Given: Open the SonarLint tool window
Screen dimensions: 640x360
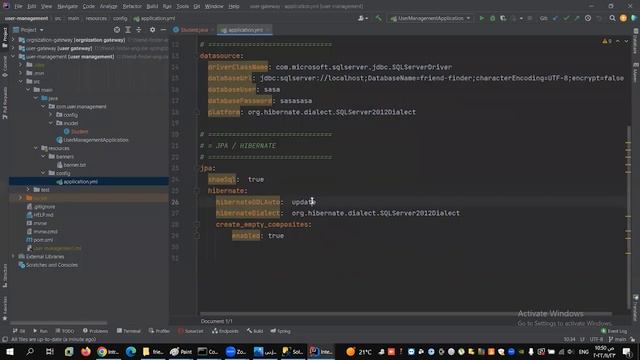Looking at the screenshot, I should (191, 331).
